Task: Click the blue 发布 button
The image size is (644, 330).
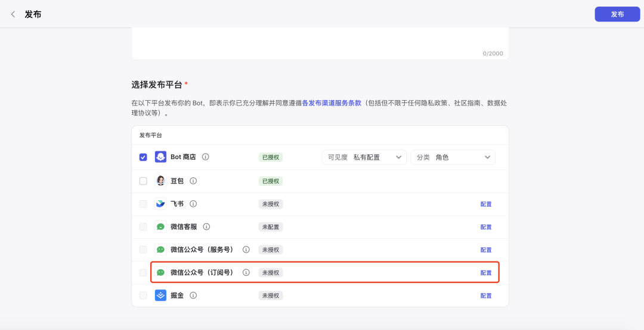Action: click(617, 14)
